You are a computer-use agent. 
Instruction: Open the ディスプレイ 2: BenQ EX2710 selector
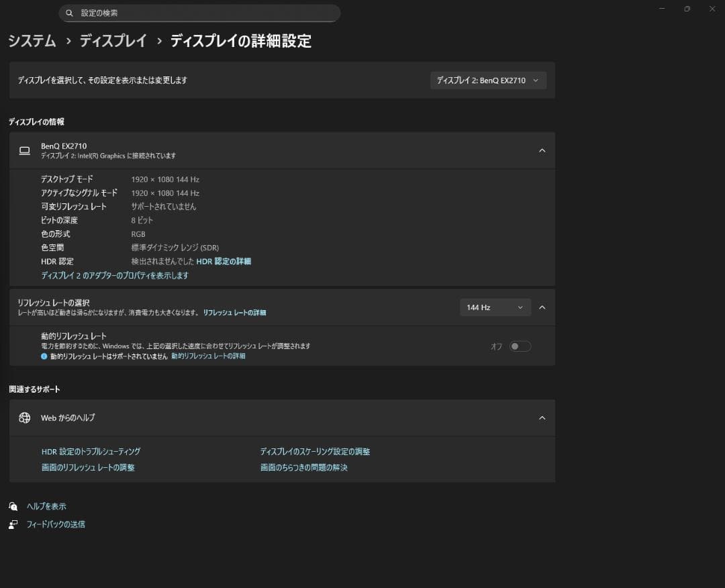488,80
